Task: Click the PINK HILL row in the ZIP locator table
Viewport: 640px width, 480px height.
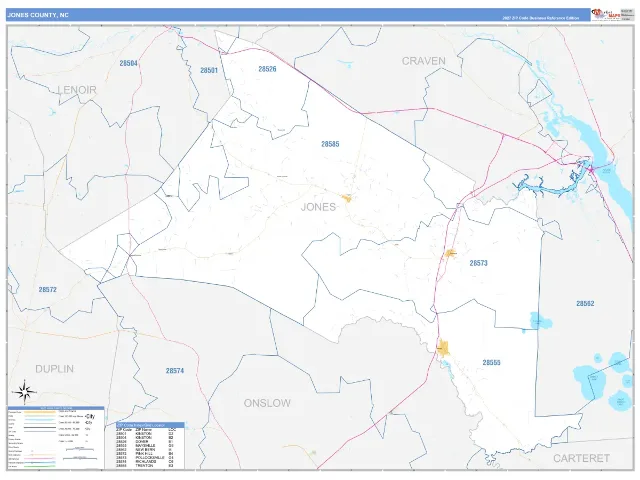Action: click(x=144, y=453)
